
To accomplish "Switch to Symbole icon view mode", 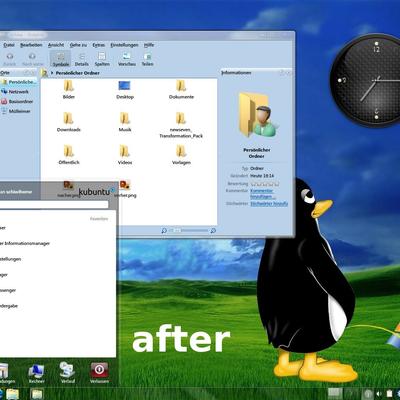I will (61, 59).
